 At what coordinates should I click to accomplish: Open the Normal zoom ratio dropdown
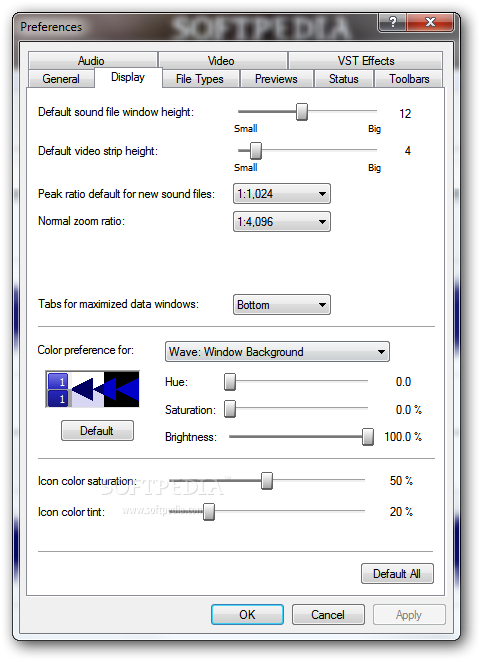click(282, 222)
